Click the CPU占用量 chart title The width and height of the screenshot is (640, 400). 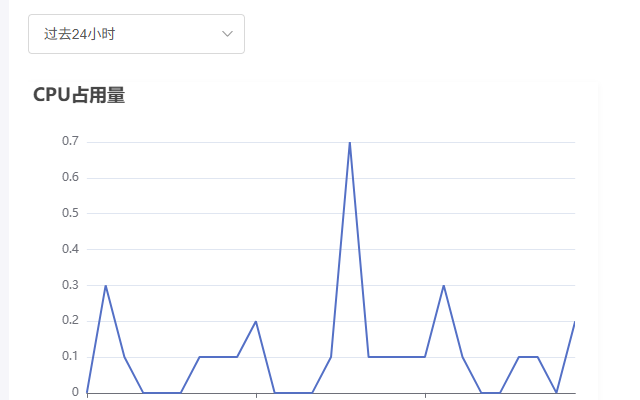(x=79, y=95)
